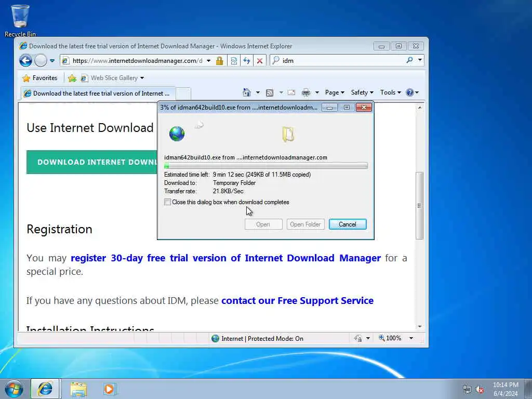Open the Help question mark menu
This screenshot has width=532, height=399.
[x=412, y=92]
